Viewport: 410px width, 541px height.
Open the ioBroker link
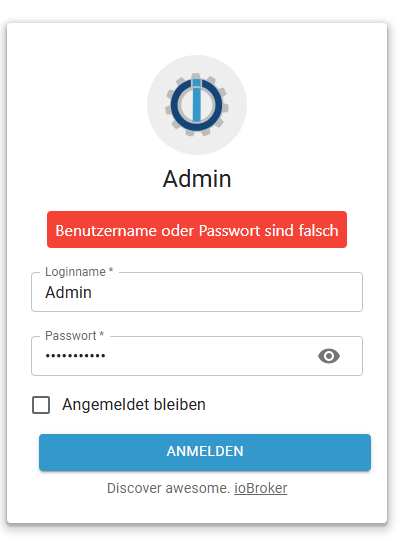pos(261,488)
